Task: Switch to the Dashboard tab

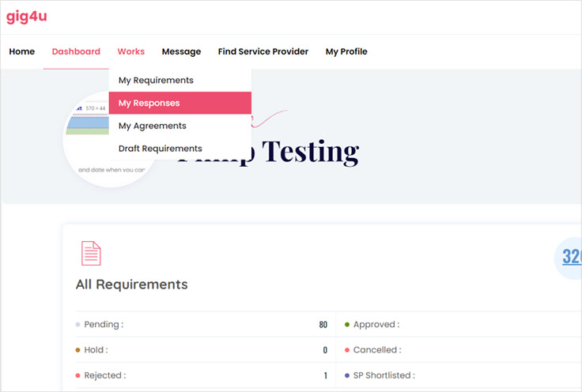Action: coord(76,51)
